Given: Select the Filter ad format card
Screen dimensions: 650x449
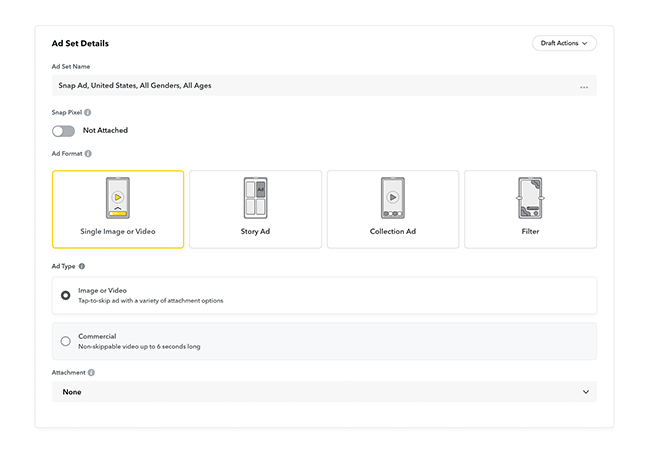Looking at the screenshot, I should (530, 209).
